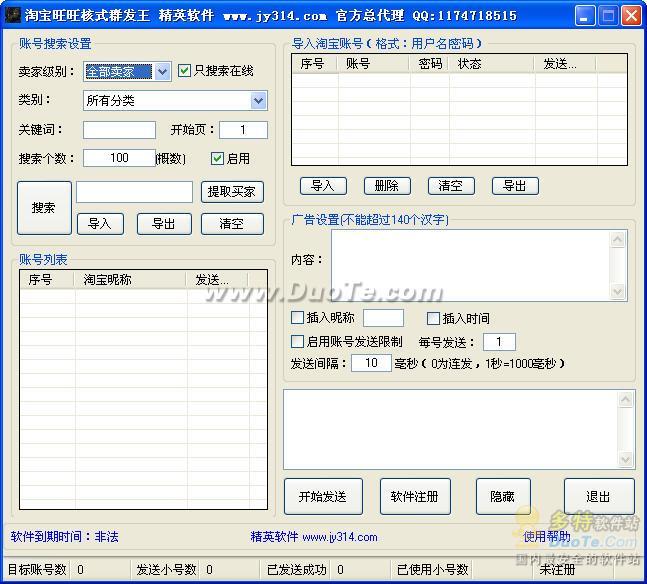Image resolution: width=647 pixels, height=584 pixels.
Task: Toggle the 只搜索在线 checkbox
Action: pyautogui.click(x=184, y=71)
